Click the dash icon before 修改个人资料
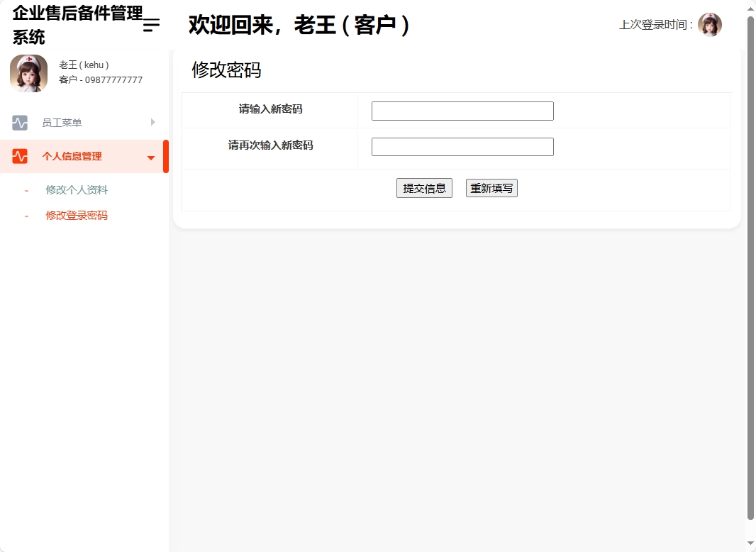The image size is (756, 552). 25,189
